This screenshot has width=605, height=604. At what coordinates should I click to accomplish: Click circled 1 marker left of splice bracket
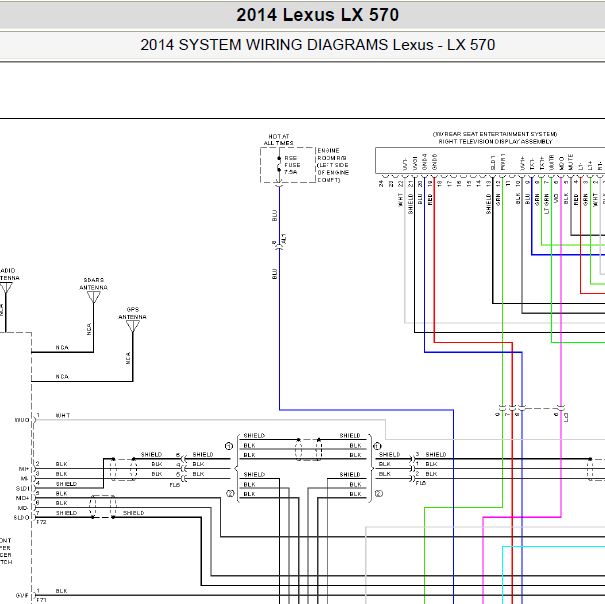[x=229, y=447]
